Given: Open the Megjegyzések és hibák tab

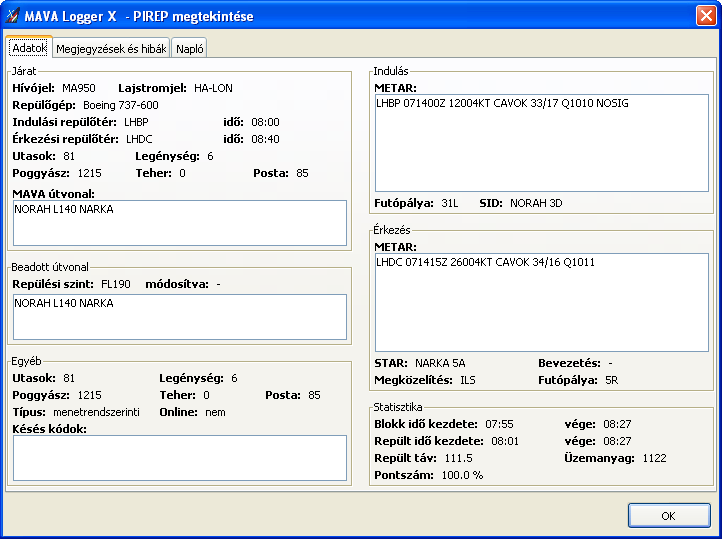Looking at the screenshot, I should click(x=111, y=48).
